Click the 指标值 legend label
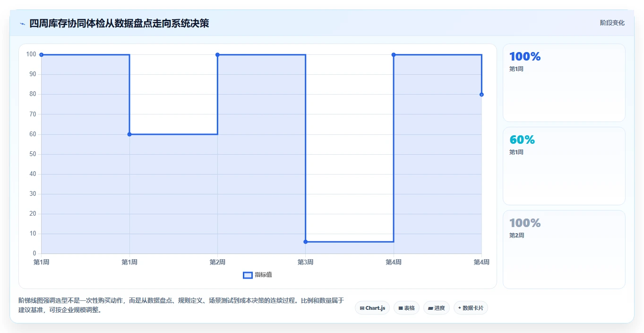The image size is (644, 333). coord(264,275)
